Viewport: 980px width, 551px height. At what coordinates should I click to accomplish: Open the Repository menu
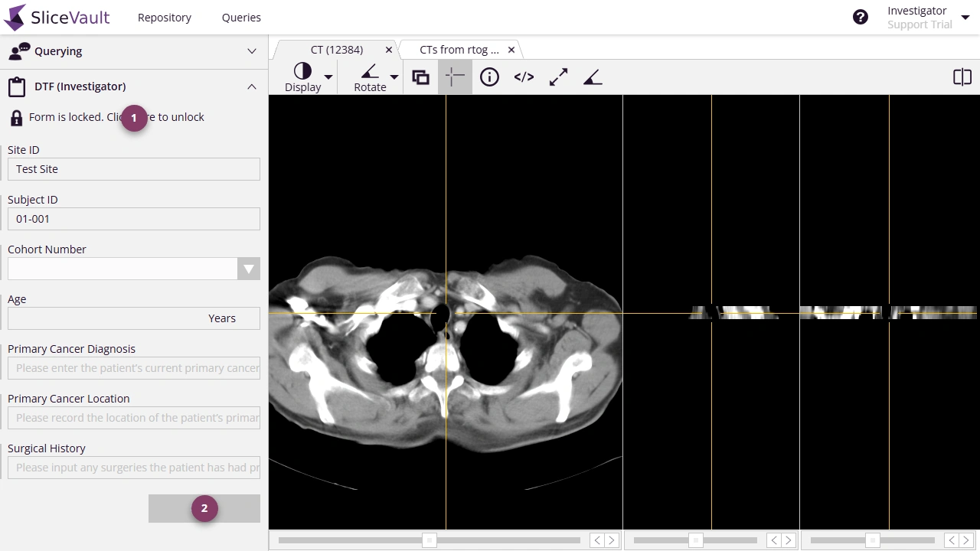[164, 17]
